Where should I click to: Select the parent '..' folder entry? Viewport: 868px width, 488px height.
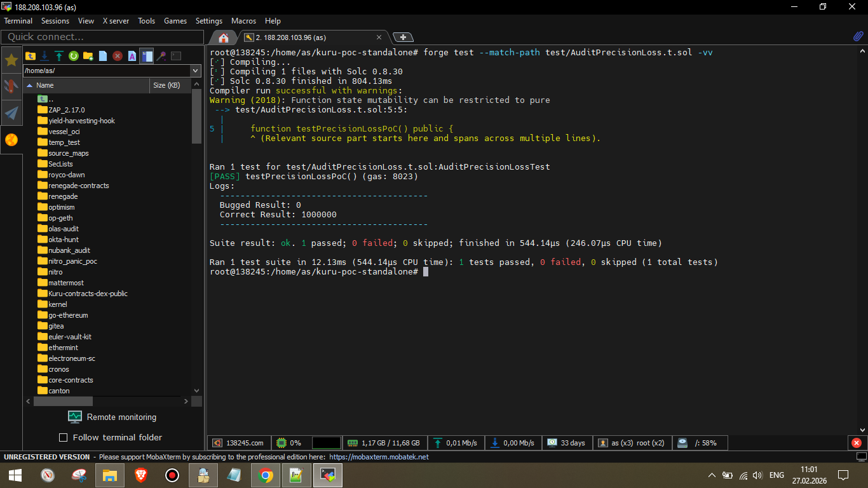[x=44, y=99]
